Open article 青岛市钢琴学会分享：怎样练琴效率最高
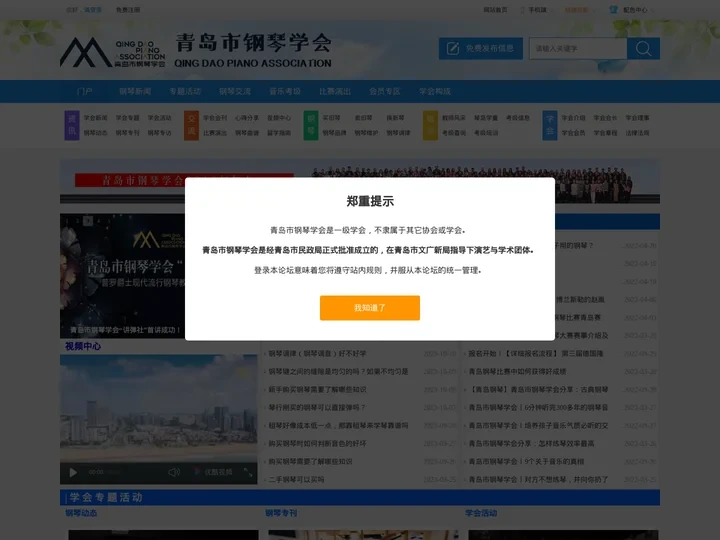The width and height of the screenshot is (720, 540). click(x=531, y=444)
